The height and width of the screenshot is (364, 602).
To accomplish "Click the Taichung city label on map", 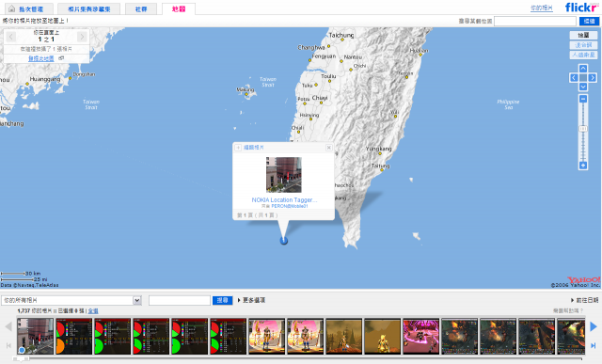I will (341, 36).
